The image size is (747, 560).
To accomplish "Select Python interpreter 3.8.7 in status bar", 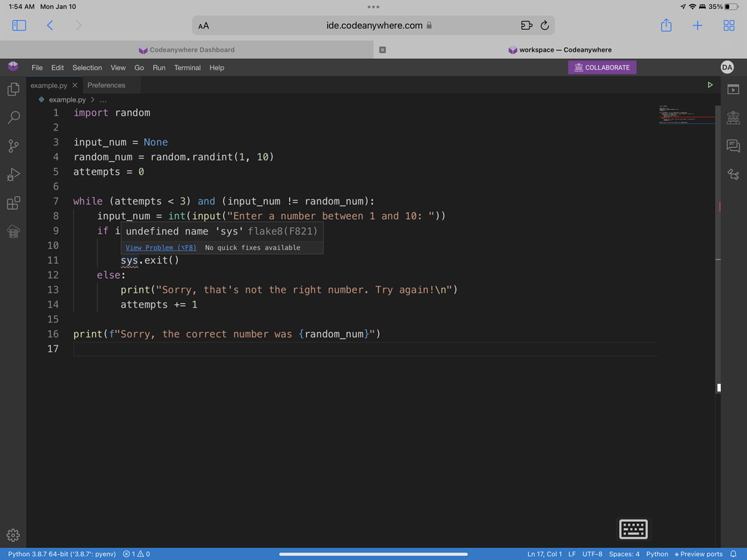I will pyautogui.click(x=62, y=554).
